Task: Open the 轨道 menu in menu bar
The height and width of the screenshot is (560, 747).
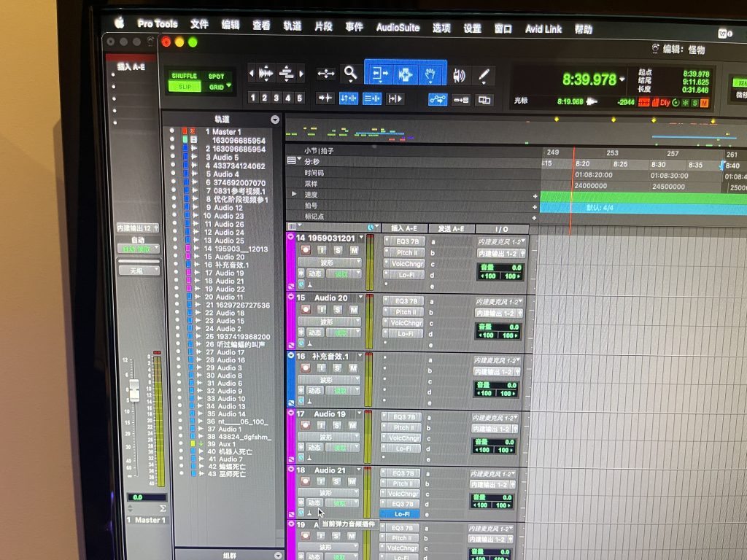Action: [x=292, y=26]
